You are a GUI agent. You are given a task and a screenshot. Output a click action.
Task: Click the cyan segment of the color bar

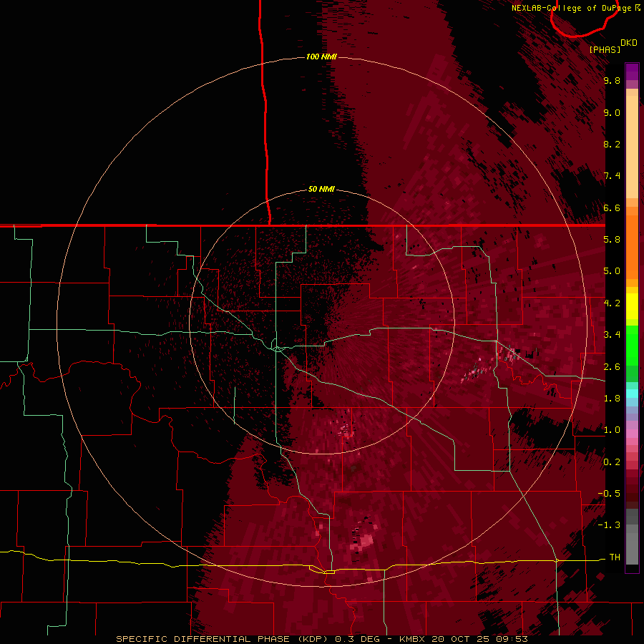point(632,394)
